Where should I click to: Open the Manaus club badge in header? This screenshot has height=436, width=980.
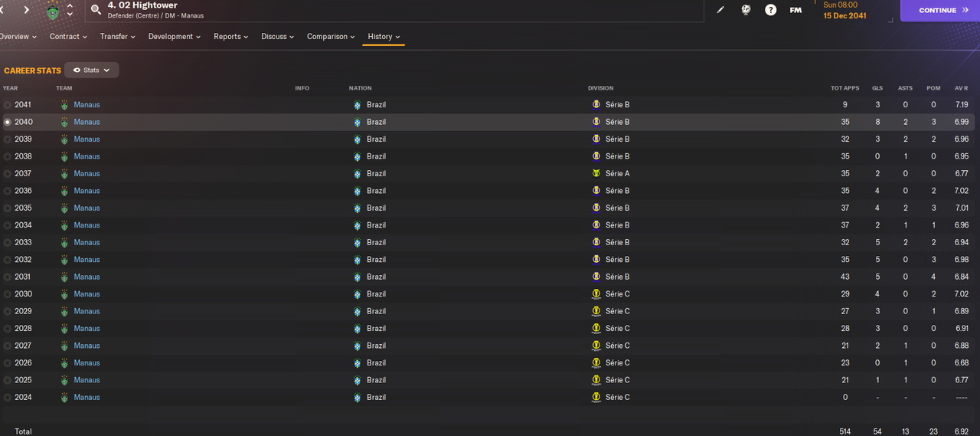[52, 11]
